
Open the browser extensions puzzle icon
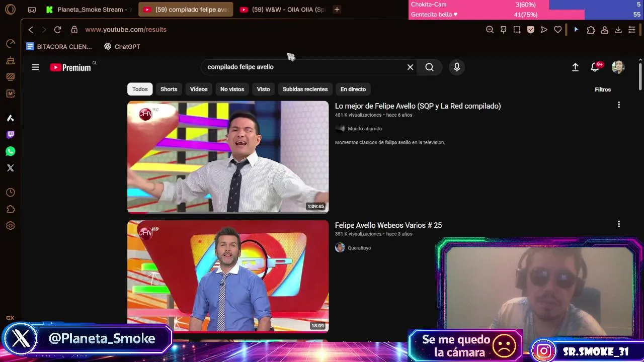click(x=591, y=30)
